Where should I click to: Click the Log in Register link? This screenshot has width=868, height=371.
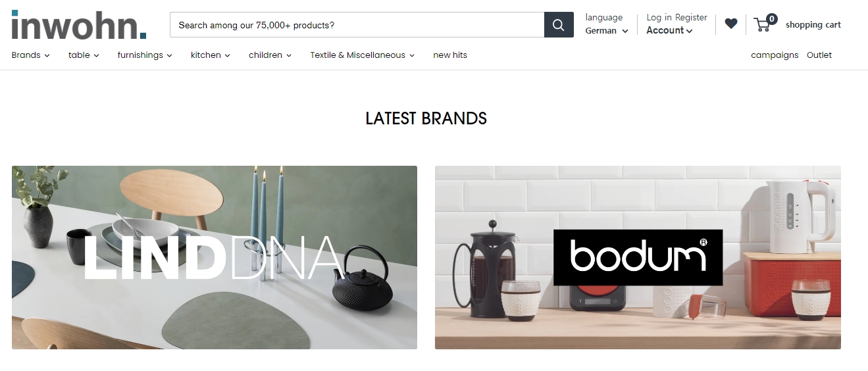click(677, 18)
